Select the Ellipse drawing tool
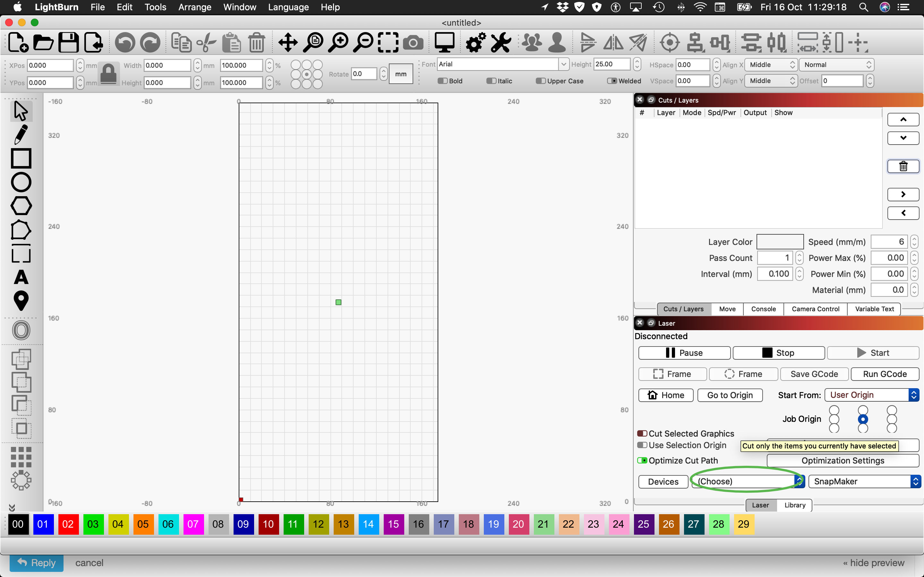 [21, 182]
